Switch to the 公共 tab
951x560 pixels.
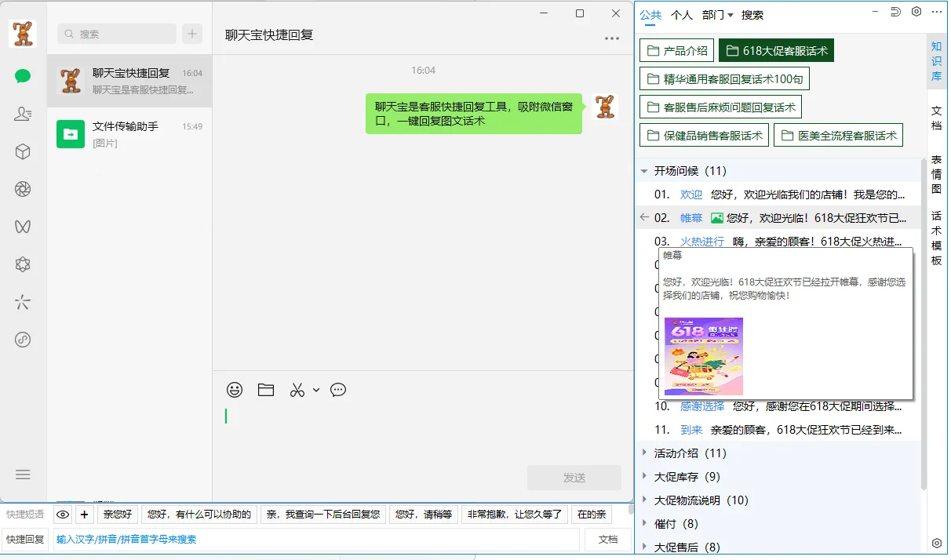(650, 15)
